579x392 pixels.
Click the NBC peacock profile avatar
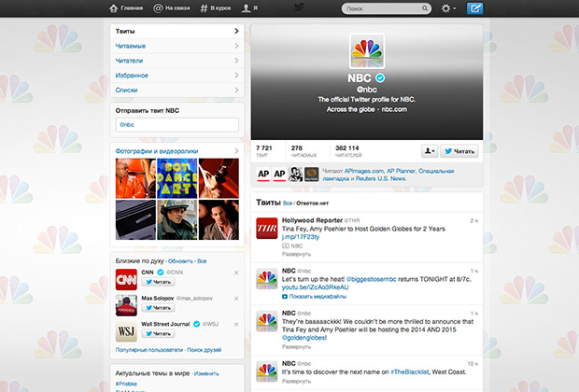pyautogui.click(x=367, y=51)
